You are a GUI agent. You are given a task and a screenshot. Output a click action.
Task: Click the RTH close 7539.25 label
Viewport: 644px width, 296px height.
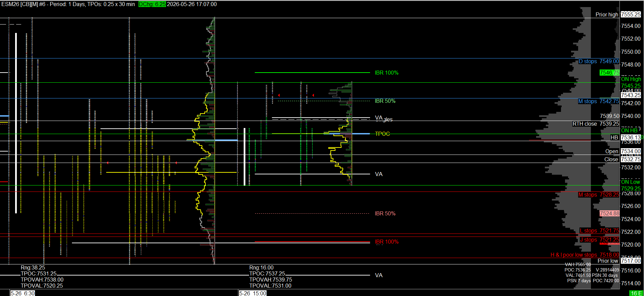pyautogui.click(x=596, y=124)
